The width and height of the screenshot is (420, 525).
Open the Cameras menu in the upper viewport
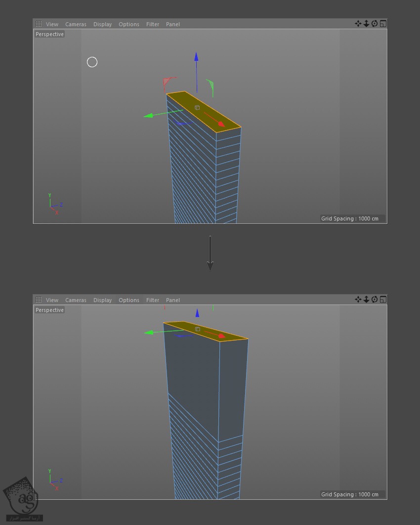[76, 24]
